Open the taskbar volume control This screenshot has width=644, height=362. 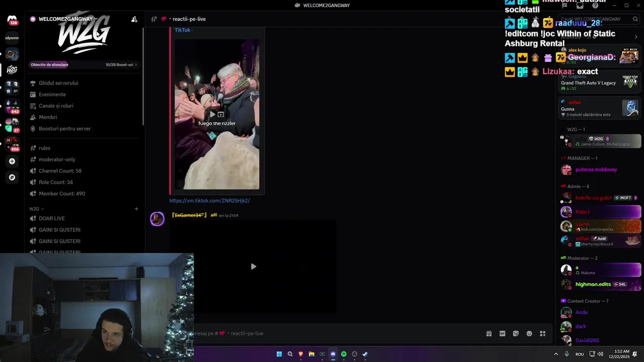click(600, 354)
